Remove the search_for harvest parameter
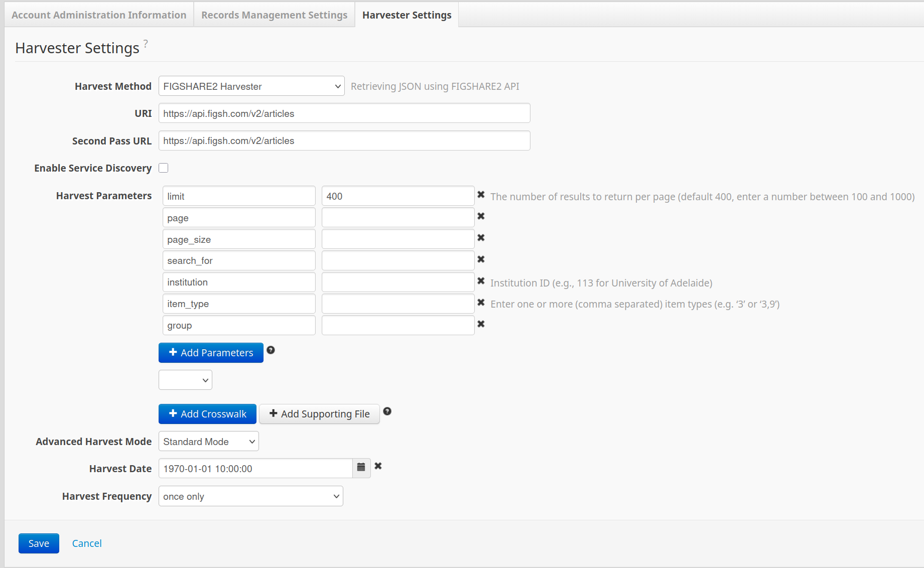Image resolution: width=924 pixels, height=568 pixels. point(481,259)
